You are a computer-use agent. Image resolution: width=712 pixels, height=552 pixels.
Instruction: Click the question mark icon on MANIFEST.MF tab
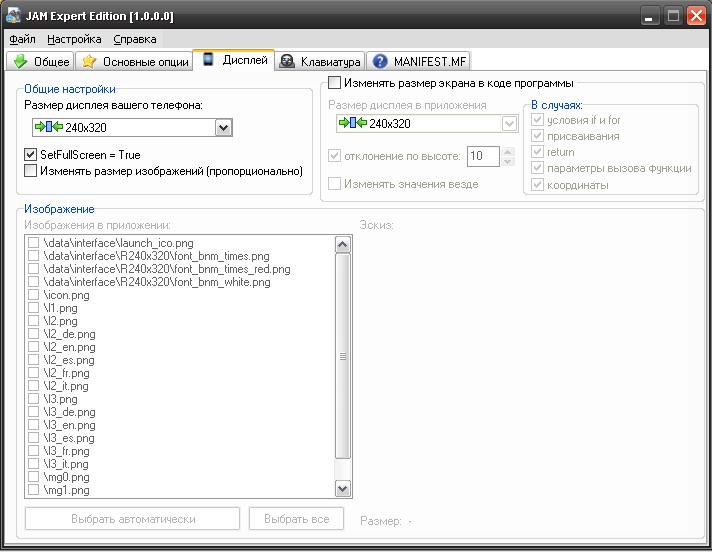pos(380,61)
